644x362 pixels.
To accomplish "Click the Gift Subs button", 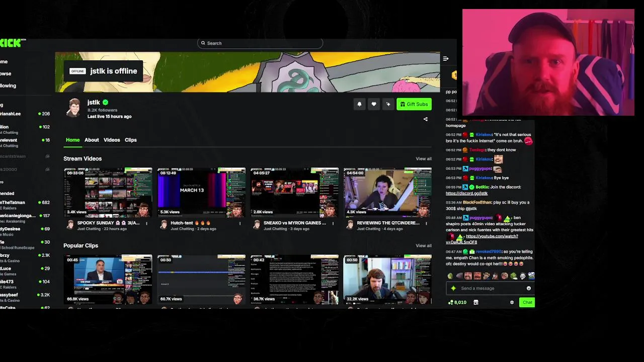I will [x=414, y=104].
